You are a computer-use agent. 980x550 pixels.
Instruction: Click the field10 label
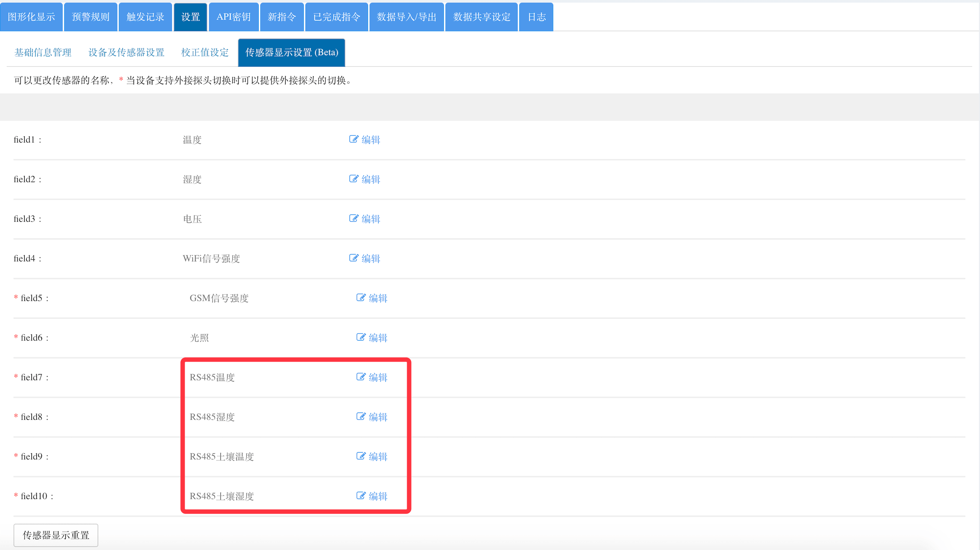click(x=37, y=496)
